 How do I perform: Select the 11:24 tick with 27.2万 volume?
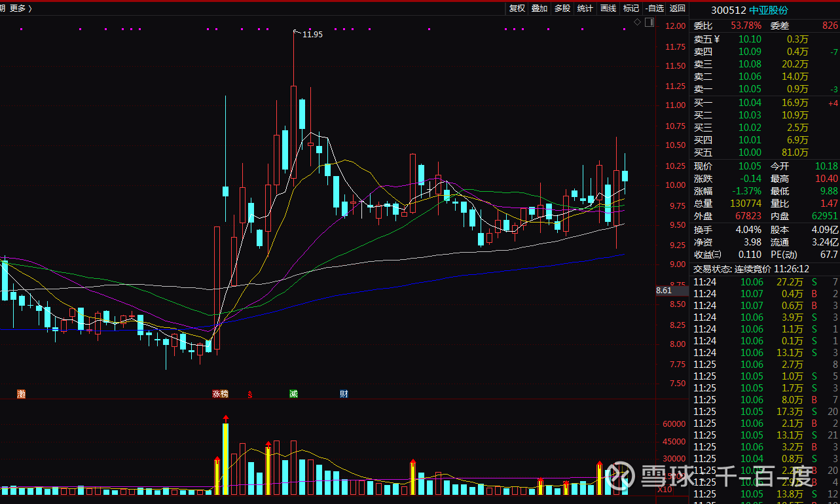pos(765,282)
